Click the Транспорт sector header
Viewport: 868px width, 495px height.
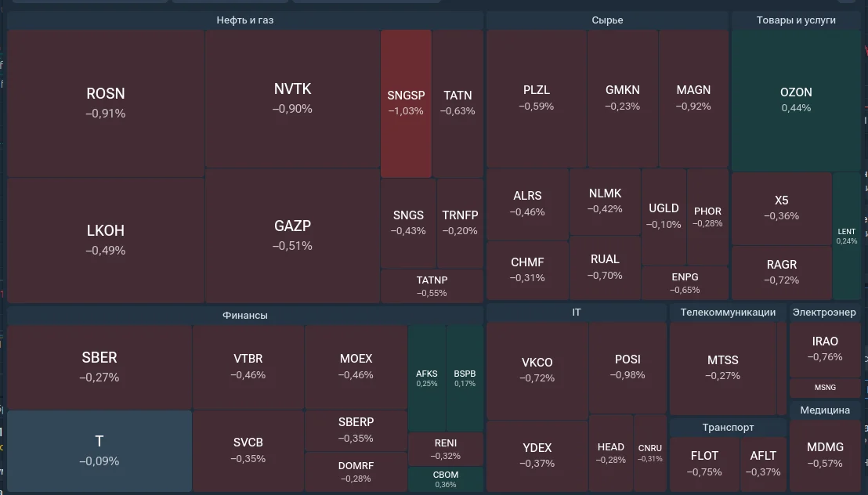(x=728, y=428)
